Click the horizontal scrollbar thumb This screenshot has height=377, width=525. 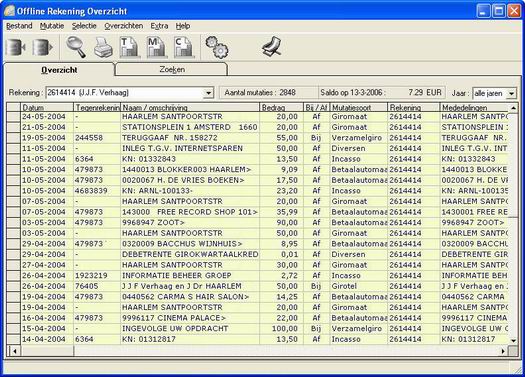coord(47,351)
